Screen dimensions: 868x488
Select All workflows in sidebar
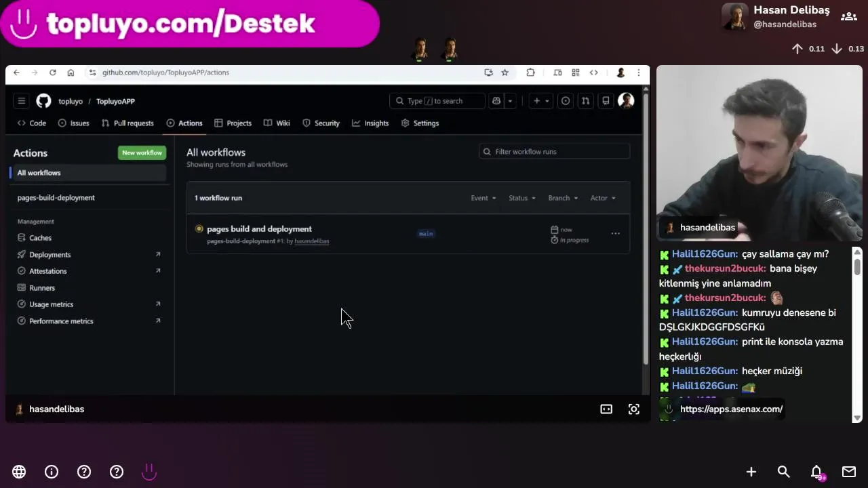[88, 173]
